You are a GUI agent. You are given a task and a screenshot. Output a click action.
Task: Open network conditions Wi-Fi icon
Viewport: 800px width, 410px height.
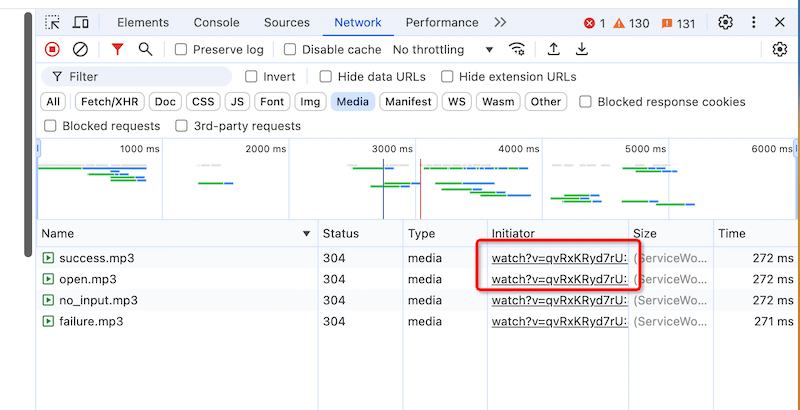pyautogui.click(x=517, y=49)
